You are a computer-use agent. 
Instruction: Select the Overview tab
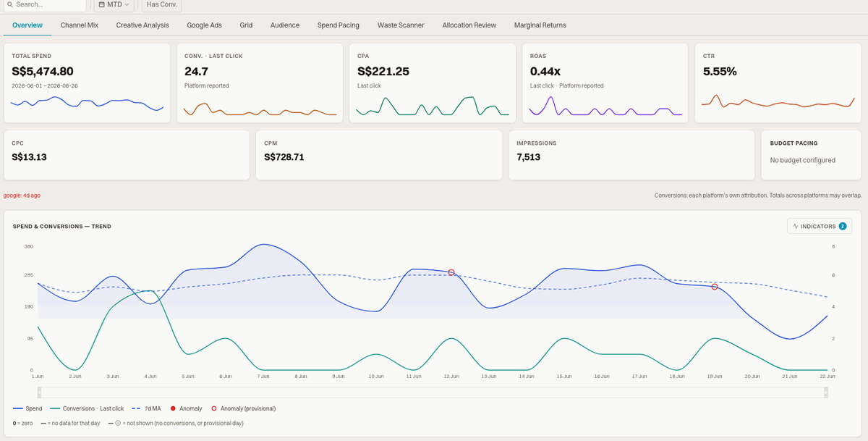(27, 25)
